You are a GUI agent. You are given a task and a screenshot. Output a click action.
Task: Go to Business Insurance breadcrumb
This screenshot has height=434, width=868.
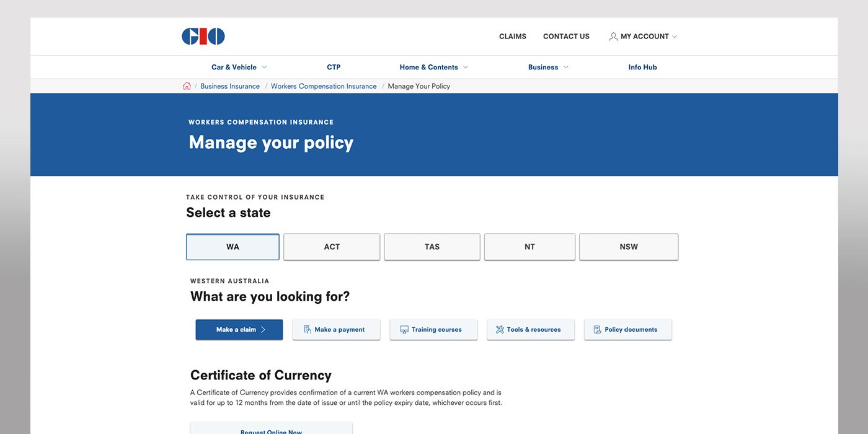pos(230,86)
